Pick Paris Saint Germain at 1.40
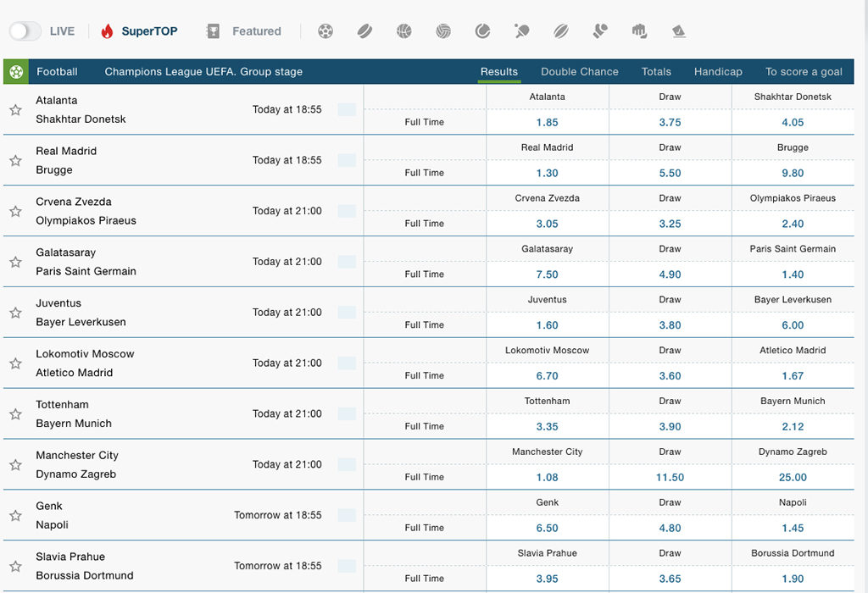Image resolution: width=868 pixels, height=593 pixels. click(x=793, y=274)
